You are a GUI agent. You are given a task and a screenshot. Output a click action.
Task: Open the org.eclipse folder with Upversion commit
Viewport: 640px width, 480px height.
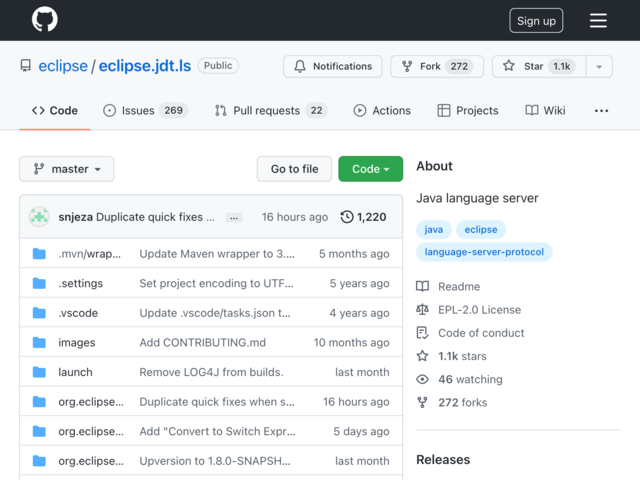pyautogui.click(x=91, y=461)
